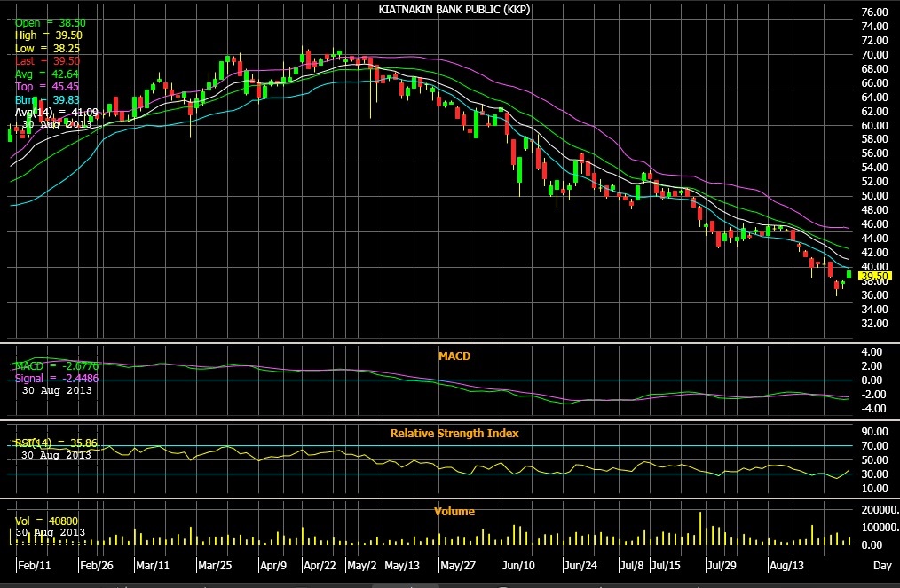Select the Avg = 42.64 legend entry
The height and width of the screenshot is (588, 900).
[47, 74]
